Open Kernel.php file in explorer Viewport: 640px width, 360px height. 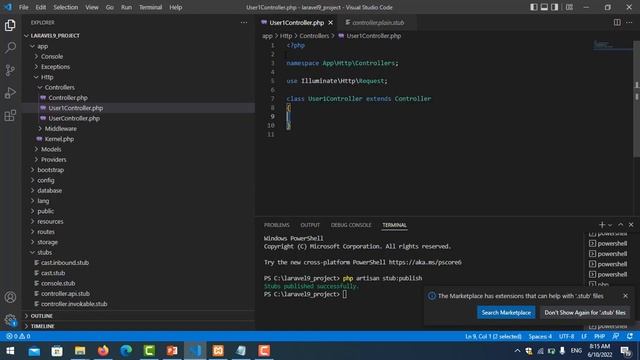click(59, 139)
